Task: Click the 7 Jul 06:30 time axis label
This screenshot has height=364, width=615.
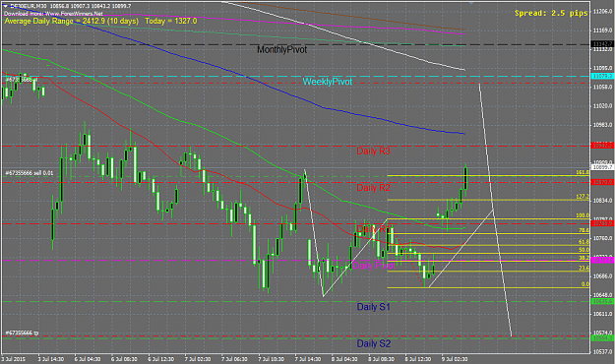Action: pyautogui.click(x=234, y=359)
